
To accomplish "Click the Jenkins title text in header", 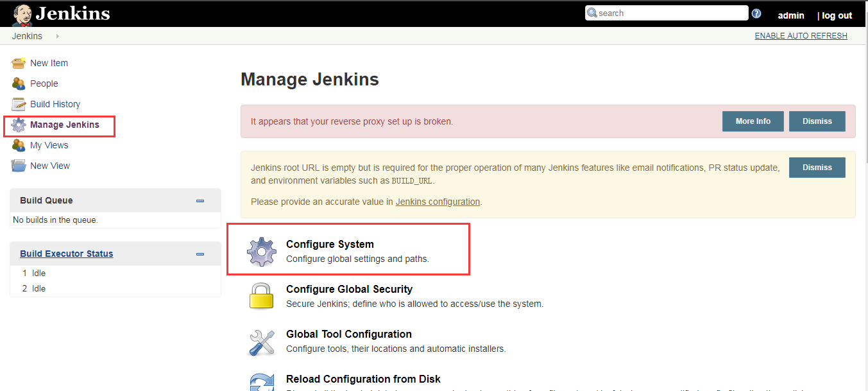I will tap(72, 13).
